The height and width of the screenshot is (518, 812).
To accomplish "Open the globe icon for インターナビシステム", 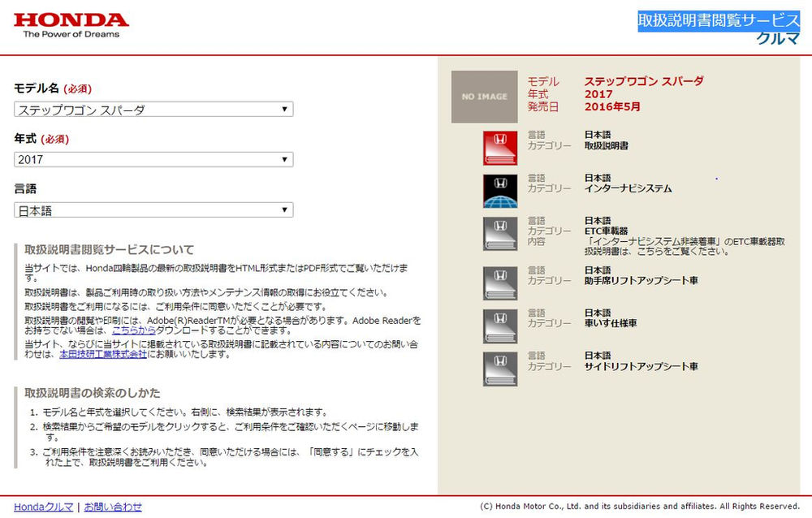I will point(499,191).
